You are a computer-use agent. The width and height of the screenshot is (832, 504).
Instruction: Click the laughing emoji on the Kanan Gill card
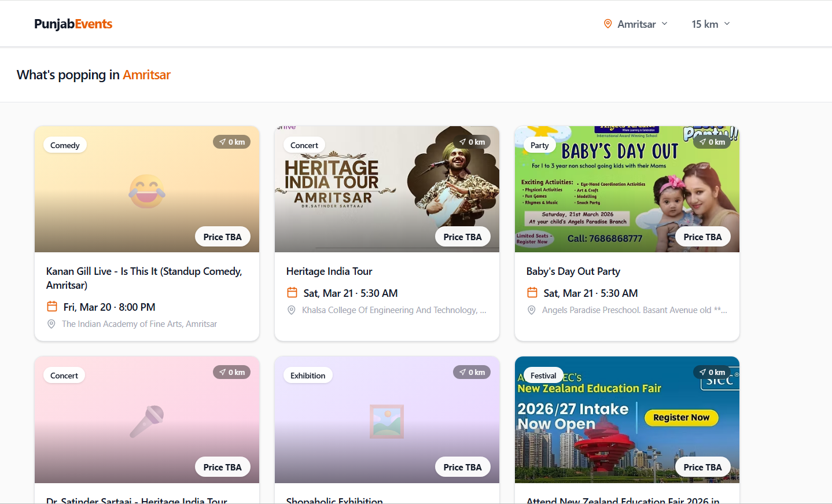pos(147,191)
